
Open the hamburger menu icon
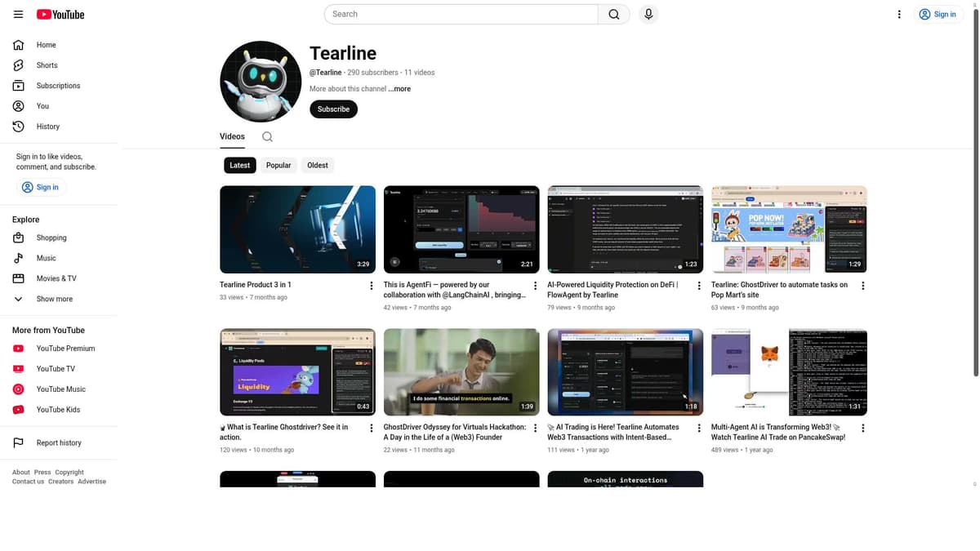pyautogui.click(x=18, y=14)
